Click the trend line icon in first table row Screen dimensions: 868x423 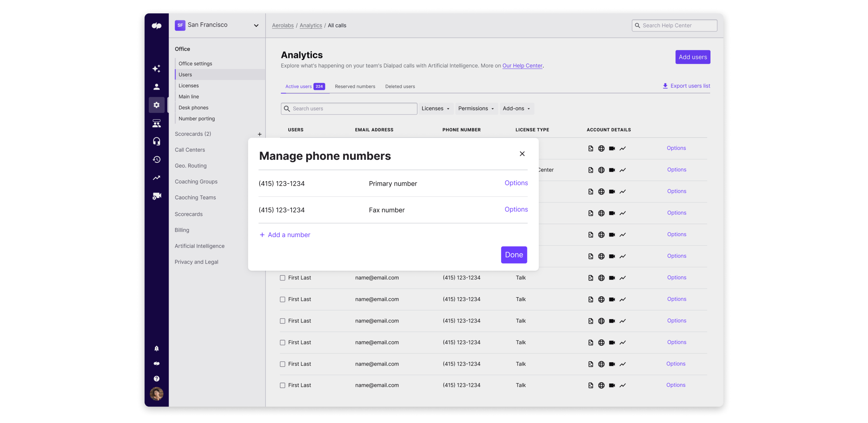[622, 148]
